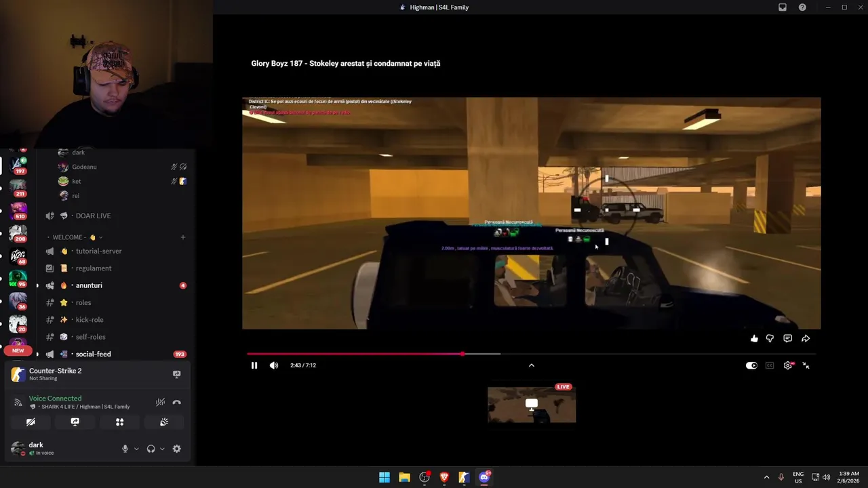Click the NEW unread mentions pill

pos(18,350)
